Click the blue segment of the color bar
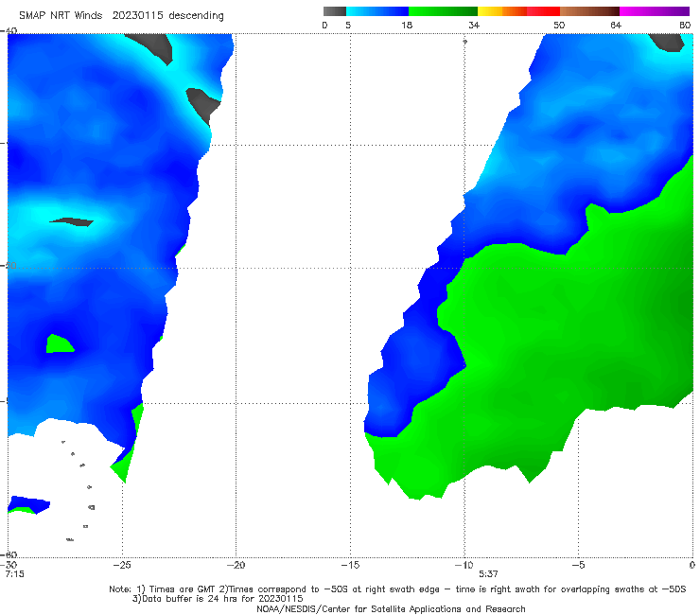Screen dimensions: 700x615 [377, 11]
